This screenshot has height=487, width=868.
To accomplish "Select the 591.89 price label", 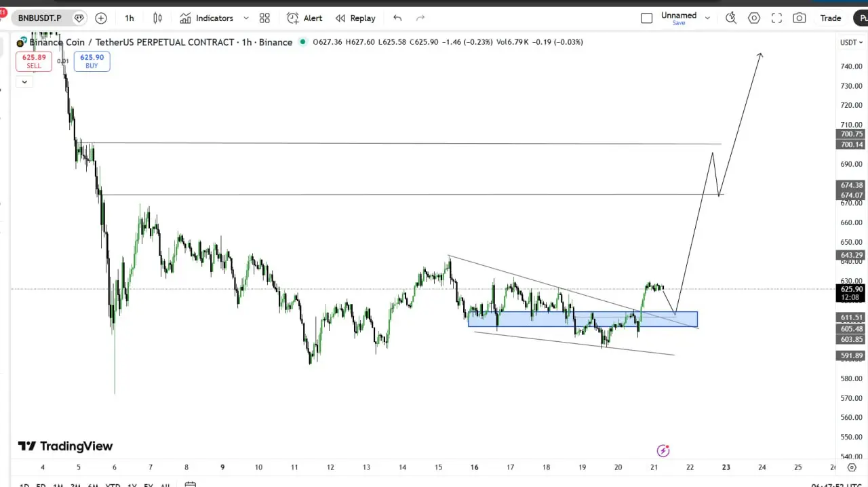I will click(x=851, y=355).
